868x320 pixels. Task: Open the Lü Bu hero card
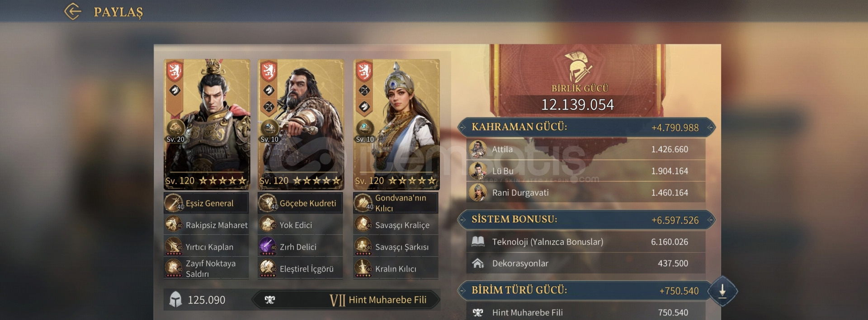pos(207,124)
